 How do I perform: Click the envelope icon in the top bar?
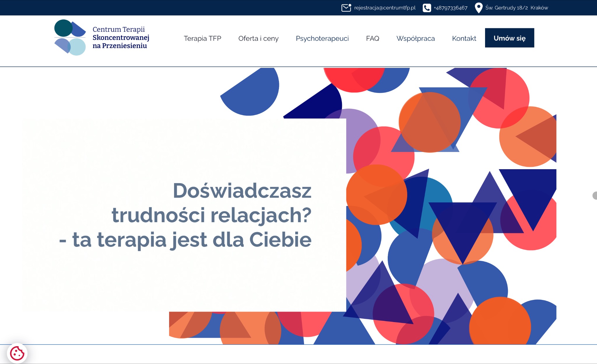pos(346,8)
